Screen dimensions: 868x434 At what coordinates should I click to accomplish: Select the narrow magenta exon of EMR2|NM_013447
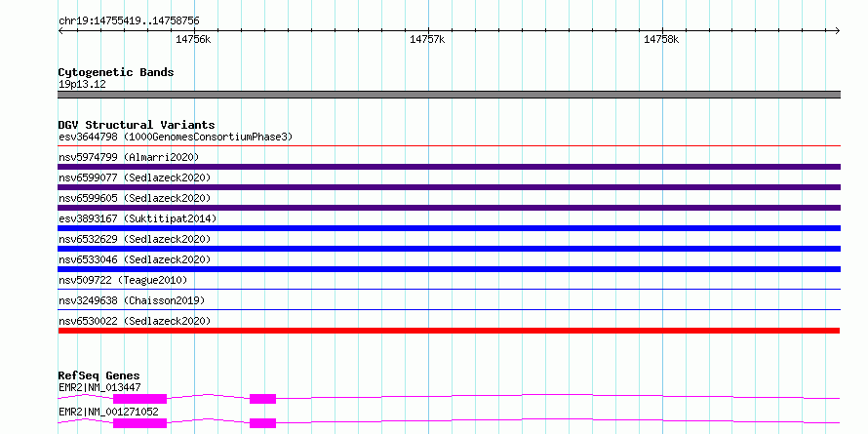pos(263,399)
